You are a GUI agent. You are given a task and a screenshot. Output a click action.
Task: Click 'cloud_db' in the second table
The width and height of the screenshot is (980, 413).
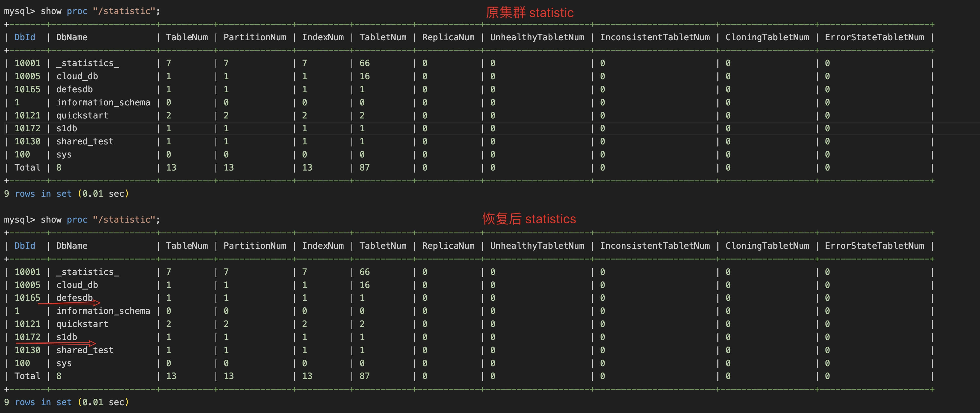click(x=77, y=285)
